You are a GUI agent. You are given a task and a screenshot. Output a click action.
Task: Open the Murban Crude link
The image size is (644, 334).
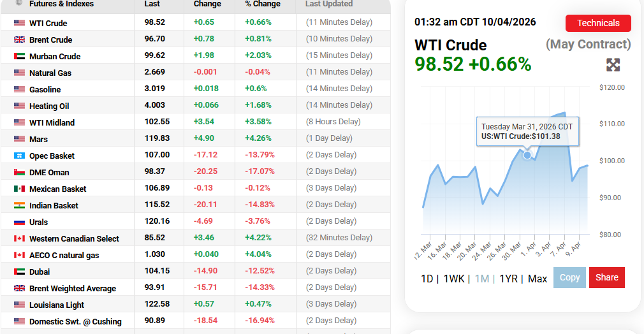(55, 56)
